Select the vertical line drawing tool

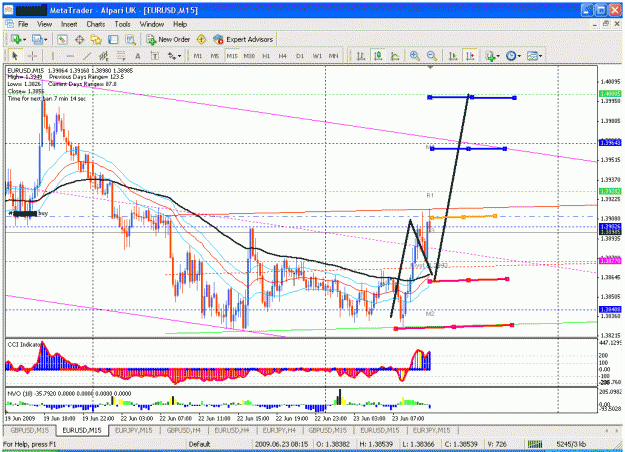(x=53, y=56)
